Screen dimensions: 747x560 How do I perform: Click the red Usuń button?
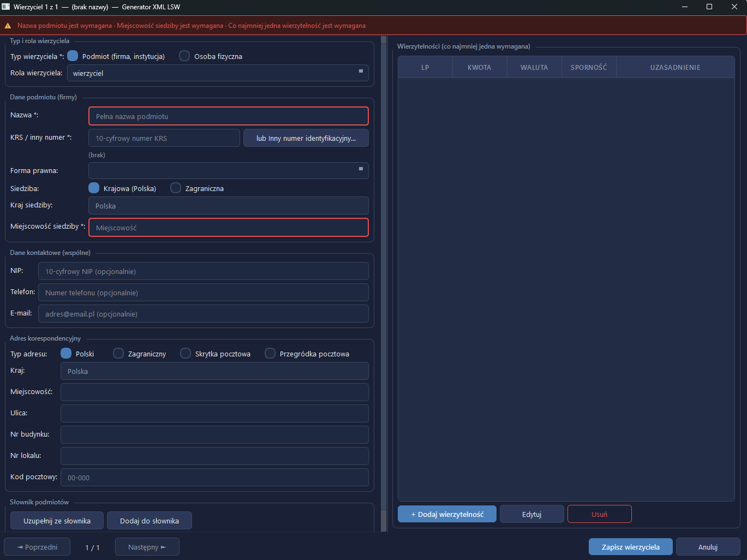pos(600,514)
